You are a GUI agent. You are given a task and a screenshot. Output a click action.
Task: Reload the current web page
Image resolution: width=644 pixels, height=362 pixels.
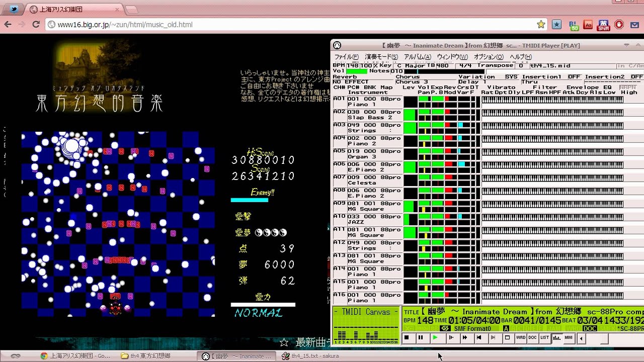[36, 24]
